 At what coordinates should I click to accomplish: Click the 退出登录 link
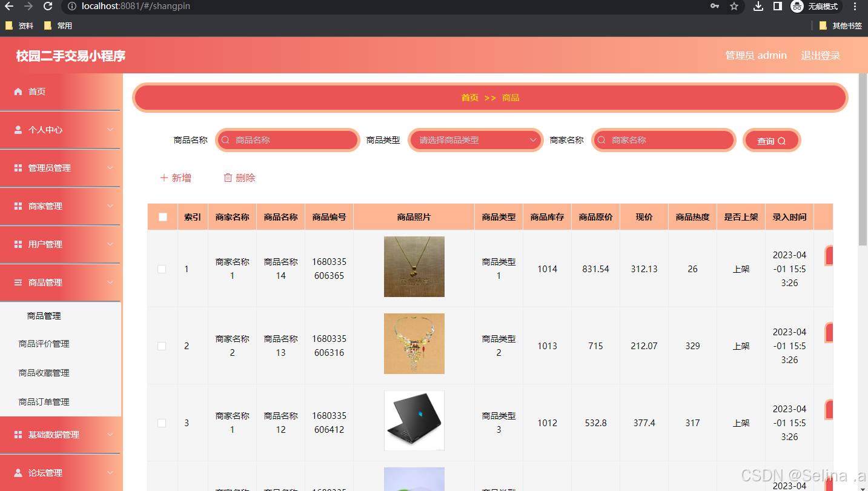tap(821, 56)
